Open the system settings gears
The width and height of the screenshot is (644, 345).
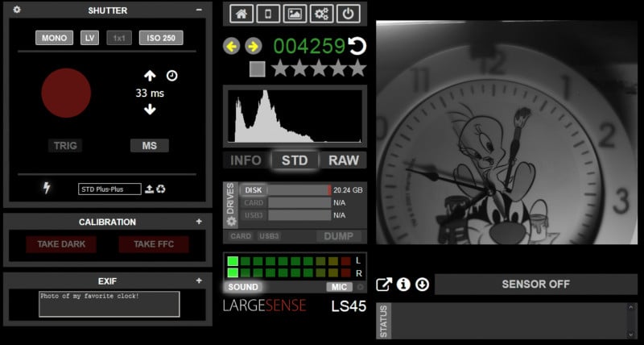coord(321,14)
